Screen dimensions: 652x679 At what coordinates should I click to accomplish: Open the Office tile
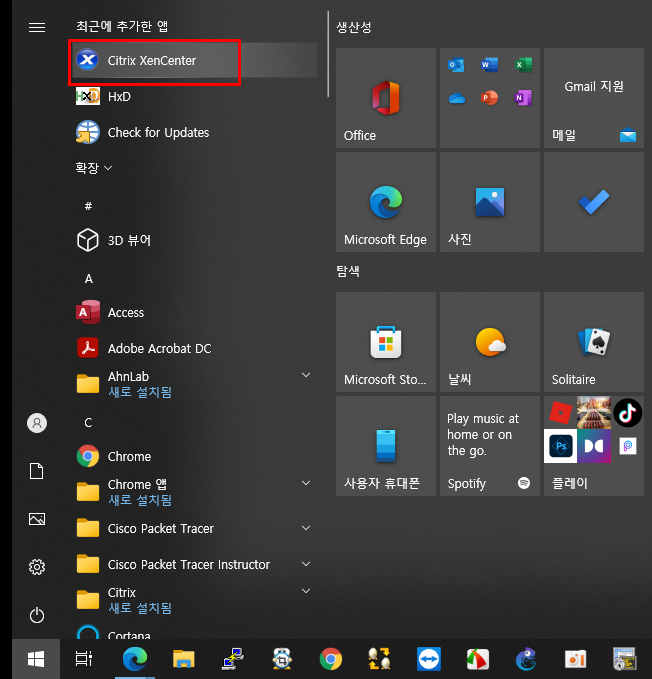[x=386, y=98]
